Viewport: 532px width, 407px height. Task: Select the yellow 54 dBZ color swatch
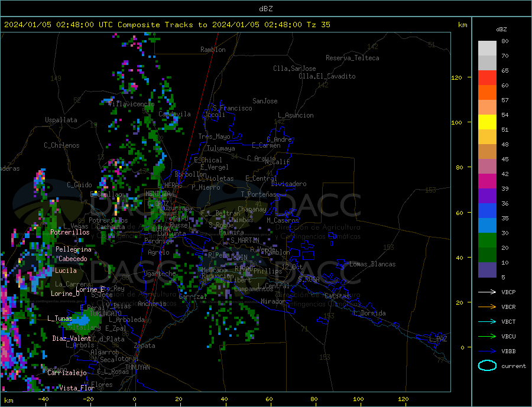tap(487, 122)
